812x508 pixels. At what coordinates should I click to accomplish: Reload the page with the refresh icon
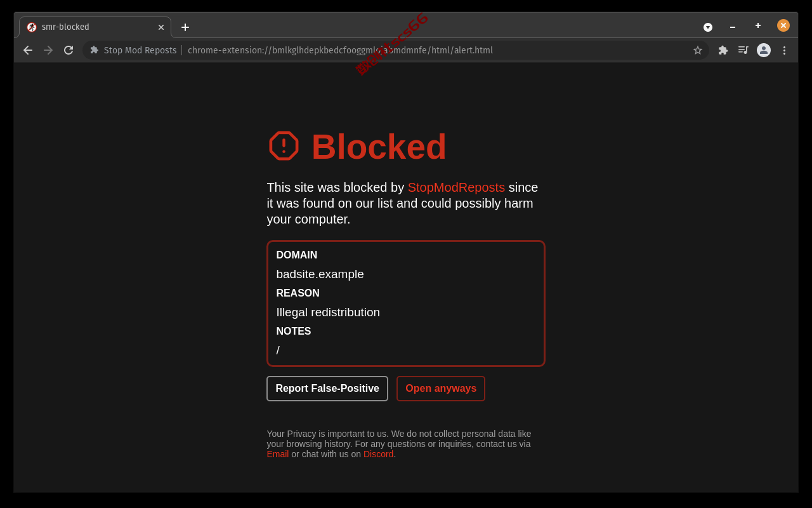click(69, 50)
